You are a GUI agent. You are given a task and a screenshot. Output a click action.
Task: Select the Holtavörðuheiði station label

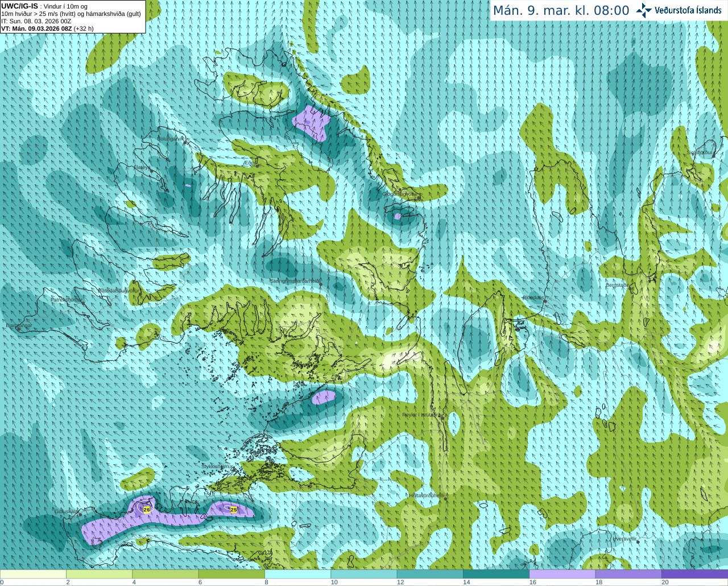tap(427, 496)
